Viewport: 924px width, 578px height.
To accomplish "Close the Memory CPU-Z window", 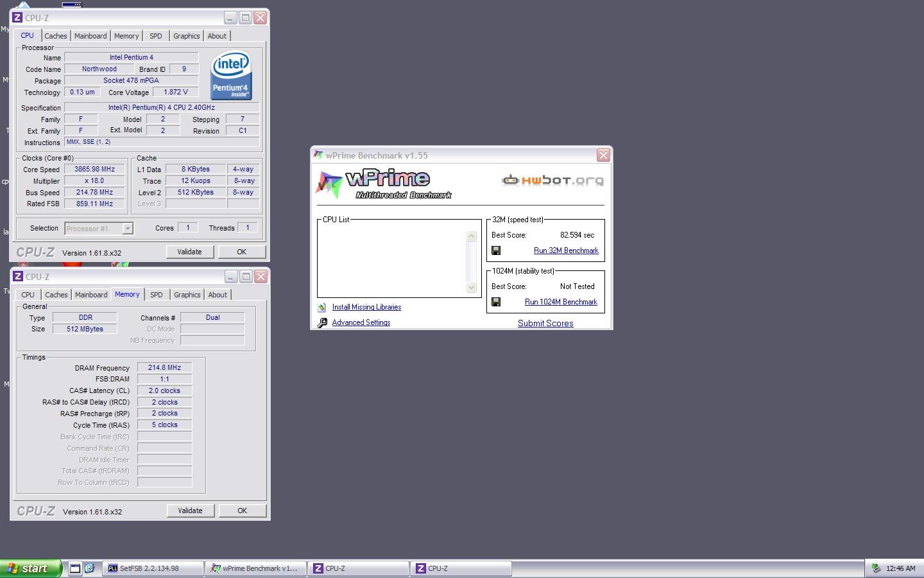I will [x=261, y=276].
